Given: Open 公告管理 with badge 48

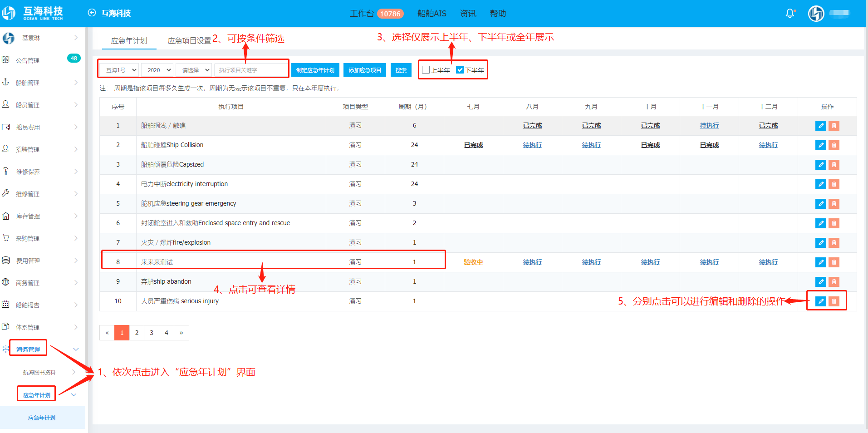Looking at the screenshot, I should (x=43, y=60).
